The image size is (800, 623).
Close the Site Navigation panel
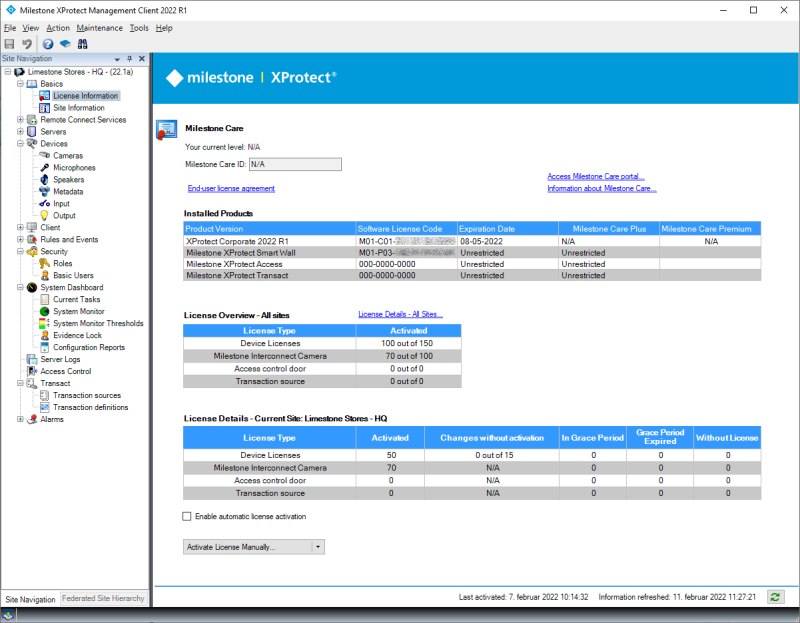pyautogui.click(x=142, y=59)
